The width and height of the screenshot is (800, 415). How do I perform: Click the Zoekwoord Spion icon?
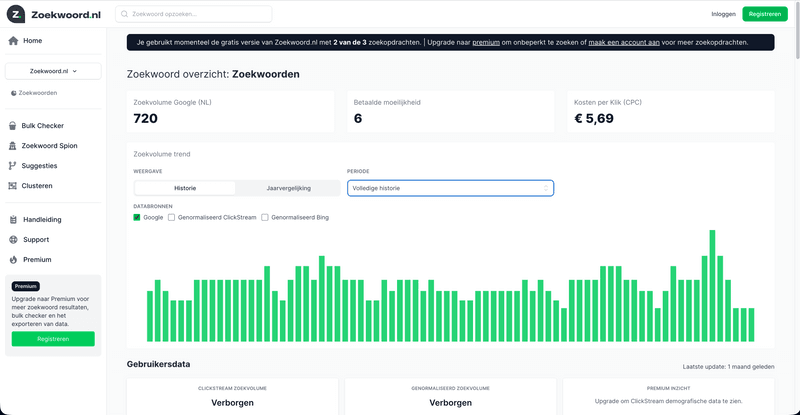coord(13,145)
